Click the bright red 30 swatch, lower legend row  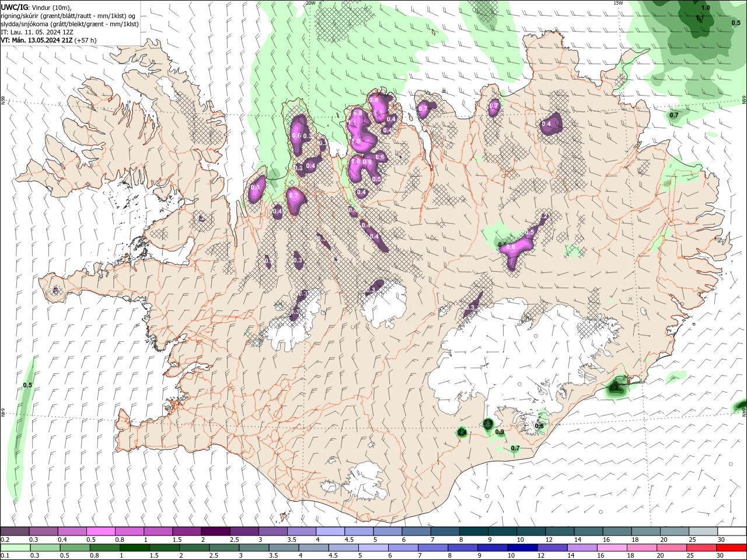[731, 548]
